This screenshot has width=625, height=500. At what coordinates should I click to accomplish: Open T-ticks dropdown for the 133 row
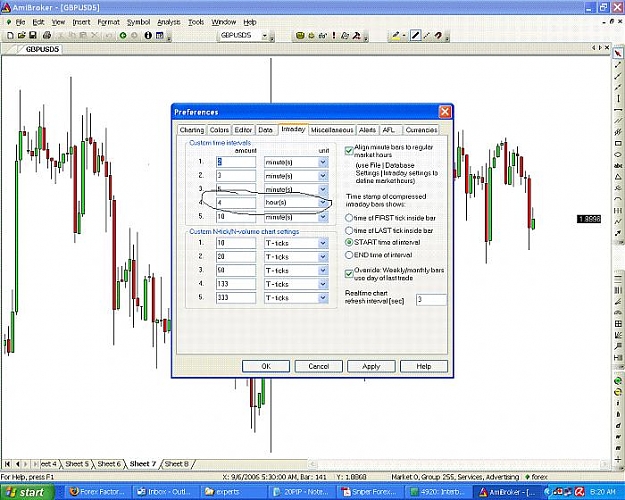[323, 284]
